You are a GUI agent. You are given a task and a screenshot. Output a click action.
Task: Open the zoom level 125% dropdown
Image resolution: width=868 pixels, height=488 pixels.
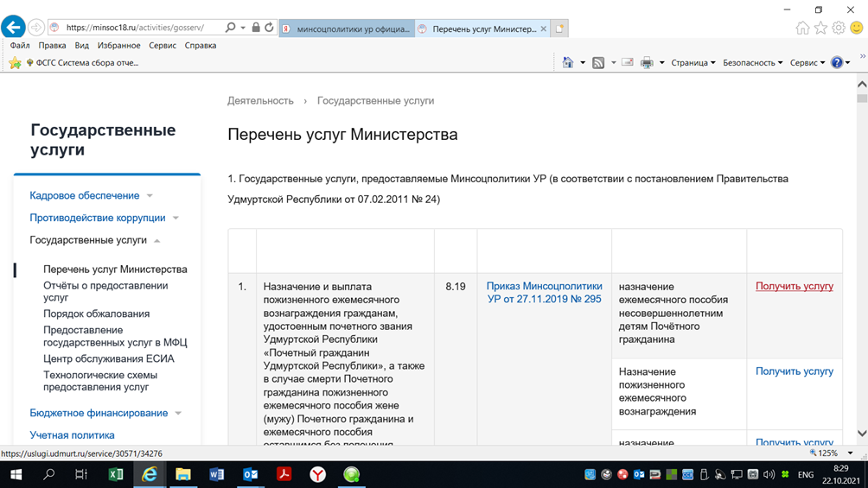[850, 453]
